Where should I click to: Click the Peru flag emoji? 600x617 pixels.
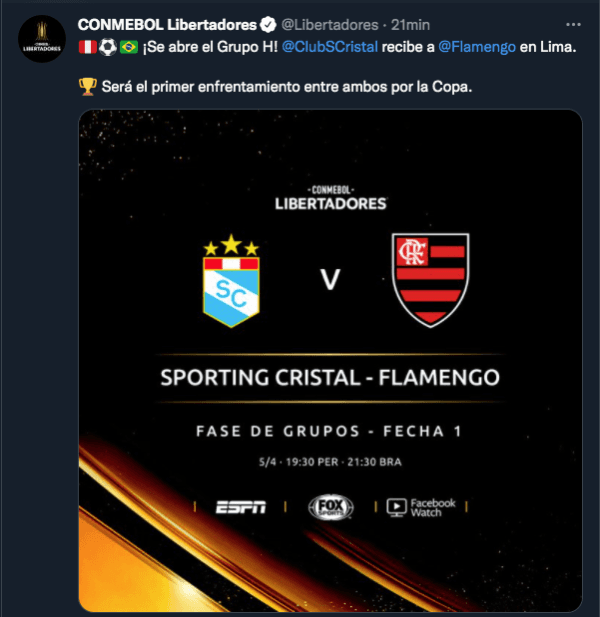87,47
